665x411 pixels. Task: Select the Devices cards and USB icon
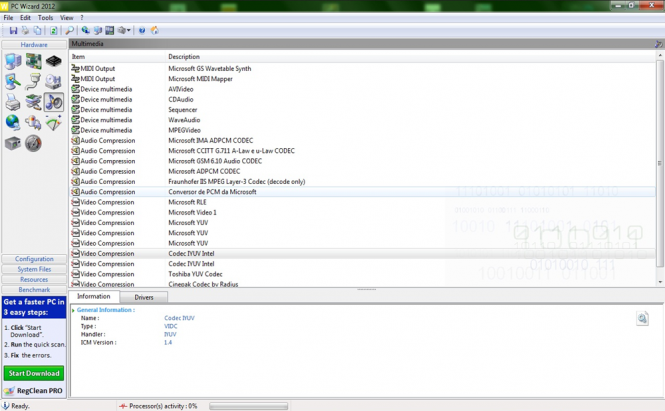point(33,102)
